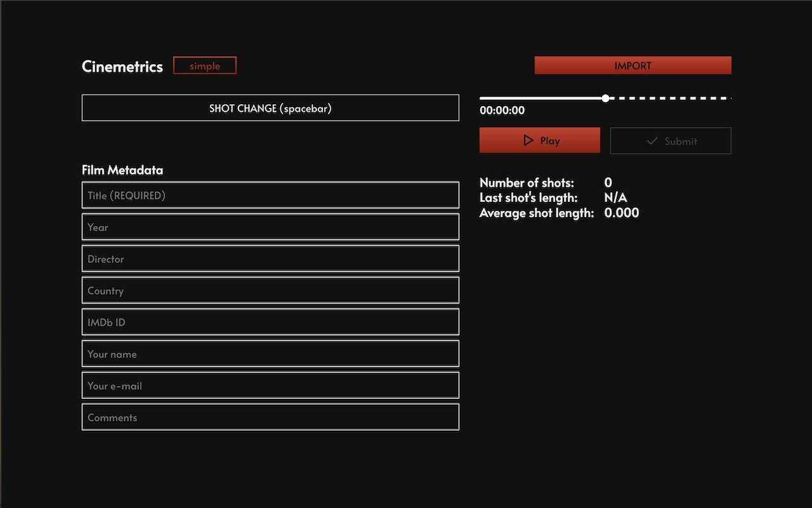The height and width of the screenshot is (508, 812).
Task: Focus the Title (REQUIRED) field
Action: [270, 195]
